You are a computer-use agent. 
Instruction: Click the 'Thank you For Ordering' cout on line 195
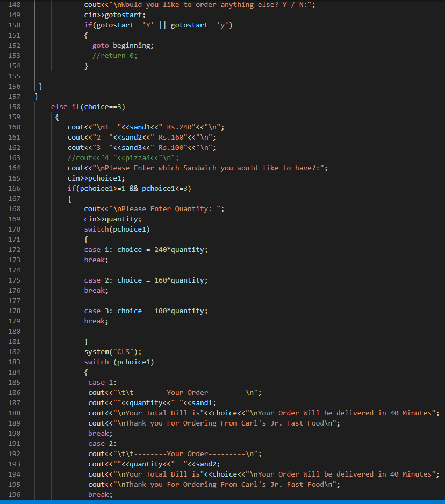pos(214,485)
